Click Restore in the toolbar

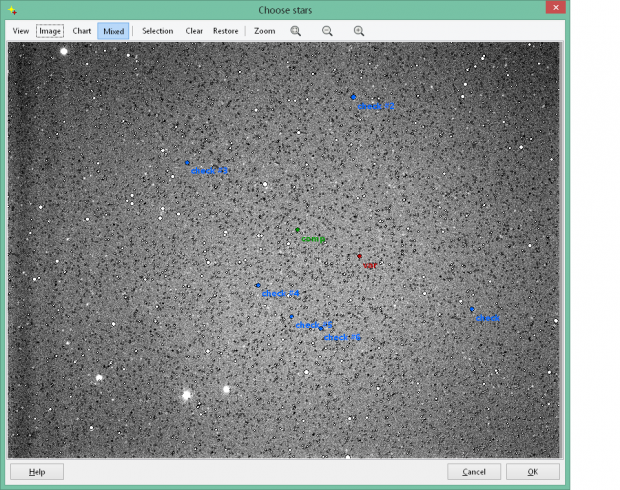click(x=226, y=31)
